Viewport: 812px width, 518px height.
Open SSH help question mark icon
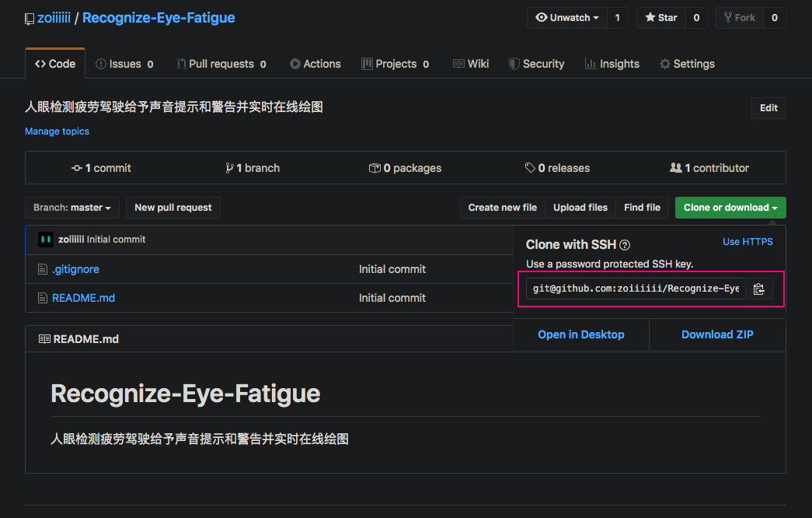pos(625,245)
